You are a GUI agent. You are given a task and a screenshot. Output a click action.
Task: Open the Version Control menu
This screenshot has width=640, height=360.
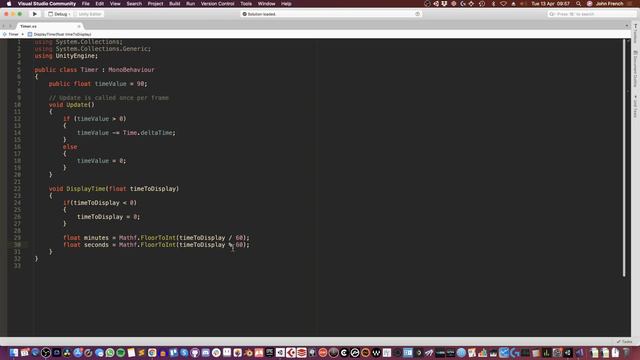[218, 4]
